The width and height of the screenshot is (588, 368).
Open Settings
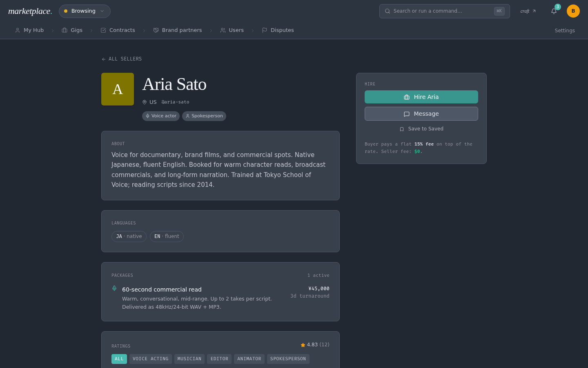tap(565, 31)
